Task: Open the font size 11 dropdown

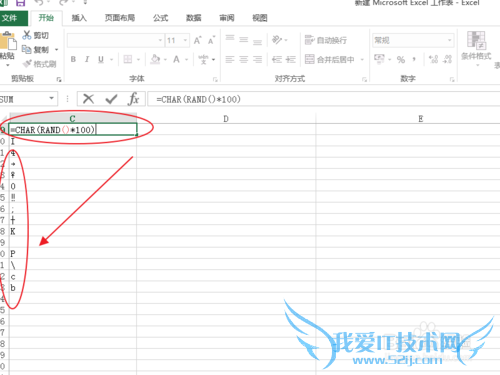Action: pos(185,40)
